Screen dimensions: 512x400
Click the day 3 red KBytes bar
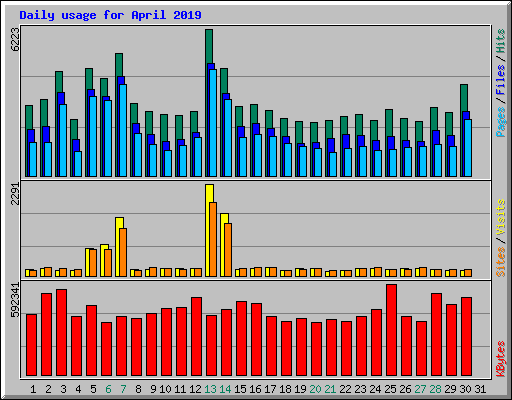tap(61, 333)
